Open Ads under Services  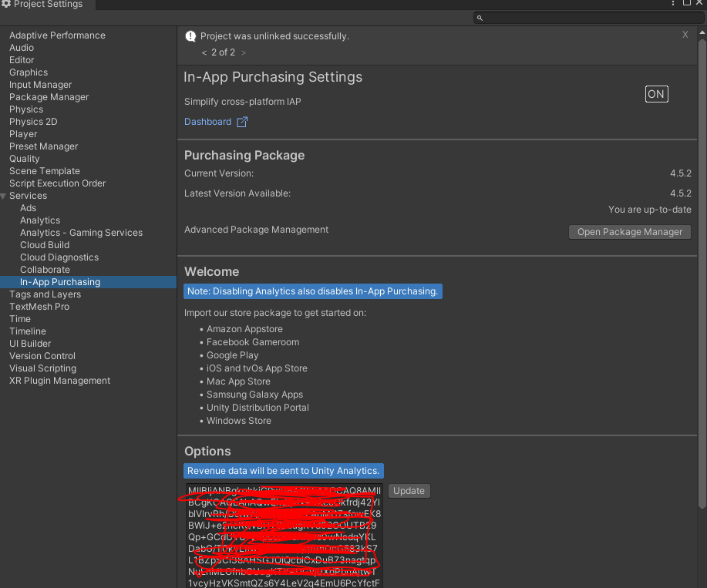point(28,208)
